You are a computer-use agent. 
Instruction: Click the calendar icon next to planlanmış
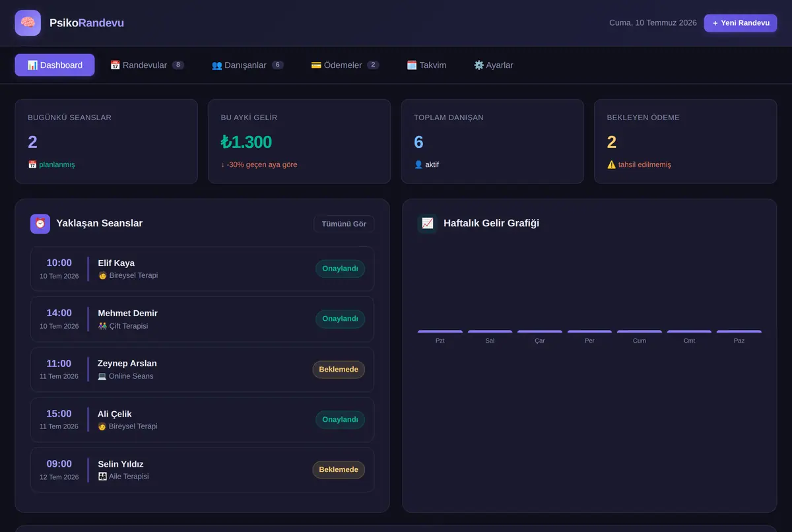click(32, 164)
